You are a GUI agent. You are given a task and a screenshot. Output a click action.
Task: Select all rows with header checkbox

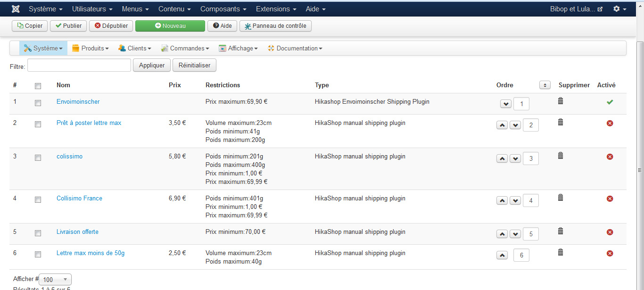click(x=38, y=86)
